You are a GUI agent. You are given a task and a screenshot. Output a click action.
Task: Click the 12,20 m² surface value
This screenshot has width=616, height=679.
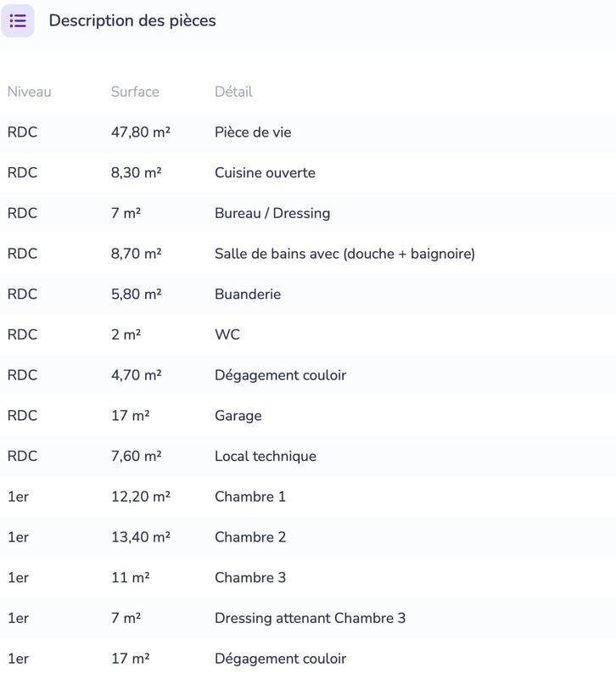pos(141,497)
